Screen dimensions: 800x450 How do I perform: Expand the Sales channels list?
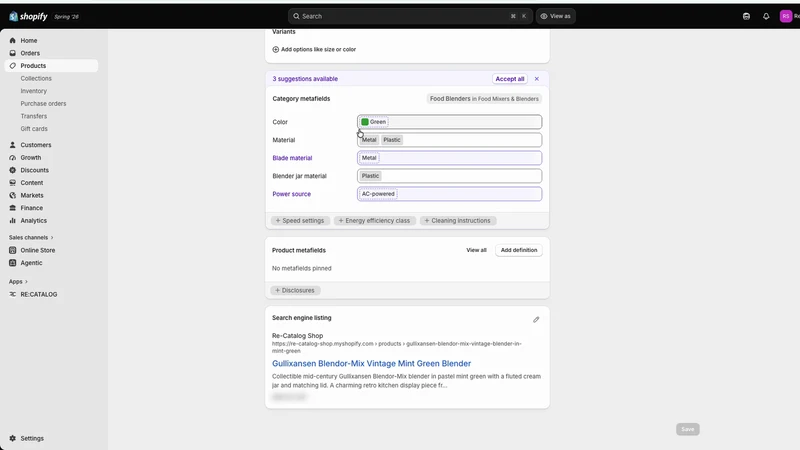pyautogui.click(x=31, y=238)
